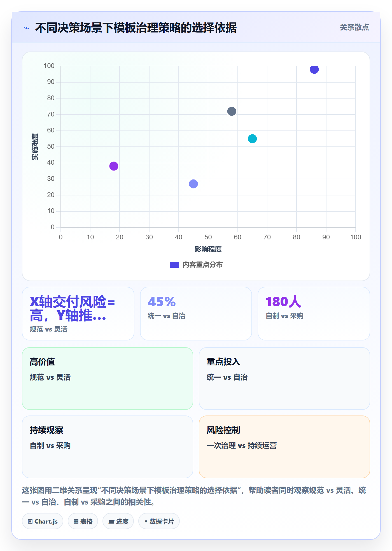Click the 影响程度 x-axis title

pos(208,249)
